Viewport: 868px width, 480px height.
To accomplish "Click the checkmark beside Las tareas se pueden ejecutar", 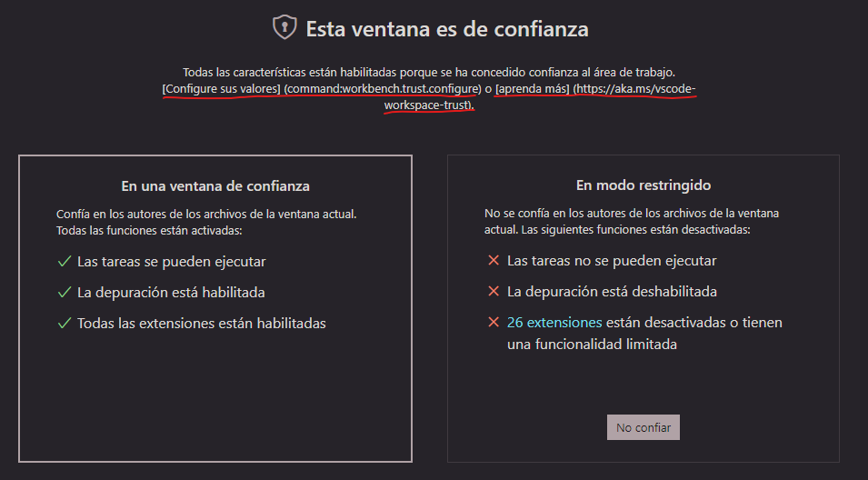I will pyautogui.click(x=65, y=261).
